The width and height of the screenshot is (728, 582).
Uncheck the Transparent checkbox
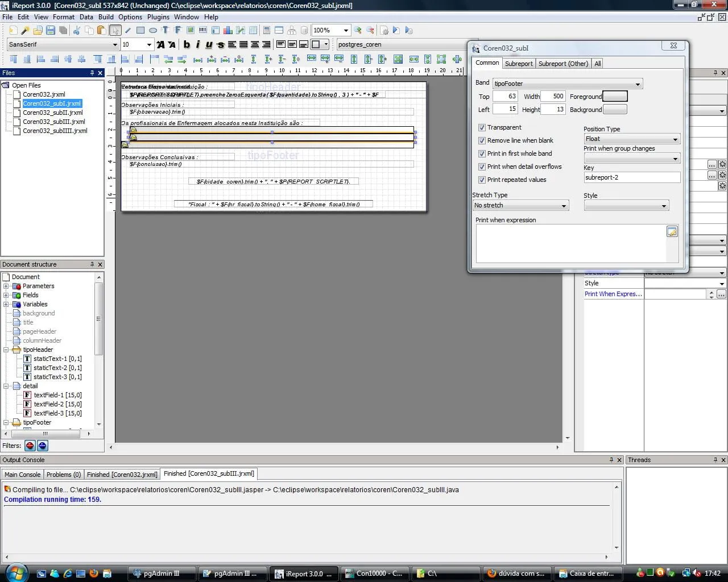pyautogui.click(x=482, y=128)
